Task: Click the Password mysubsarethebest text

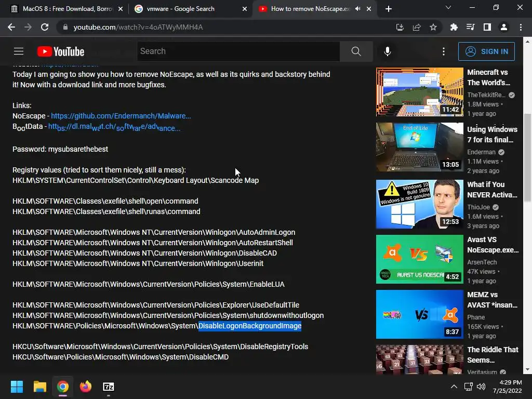Action: (60, 149)
